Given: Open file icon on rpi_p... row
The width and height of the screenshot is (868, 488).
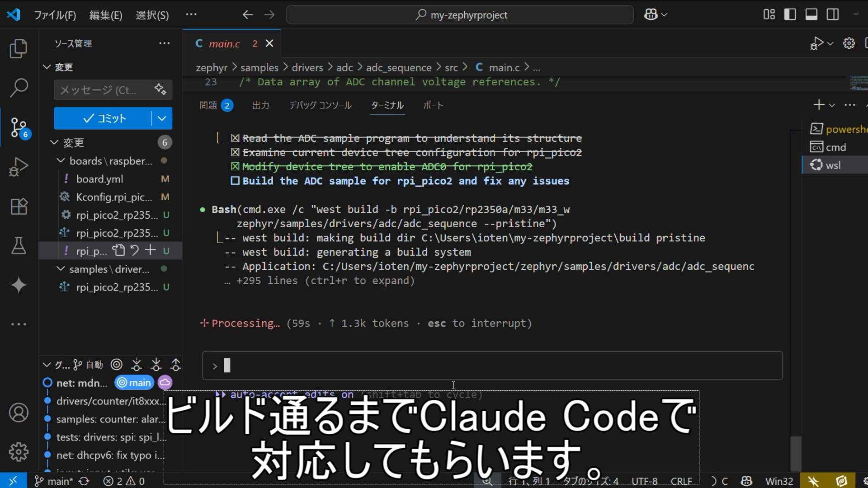Looking at the screenshot, I should click(118, 250).
